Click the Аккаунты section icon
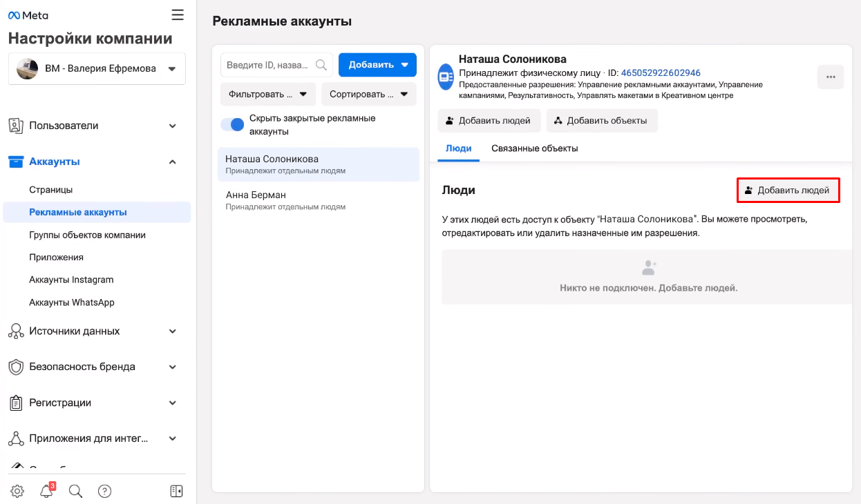Screen dimensions: 861x504 16,162
